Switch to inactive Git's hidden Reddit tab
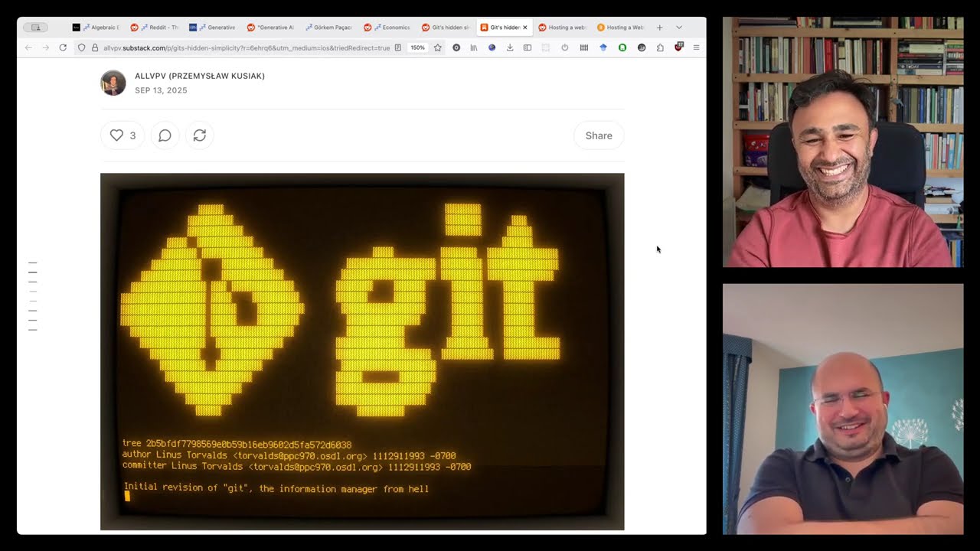Viewport: 980px width, 551px height. tap(446, 28)
